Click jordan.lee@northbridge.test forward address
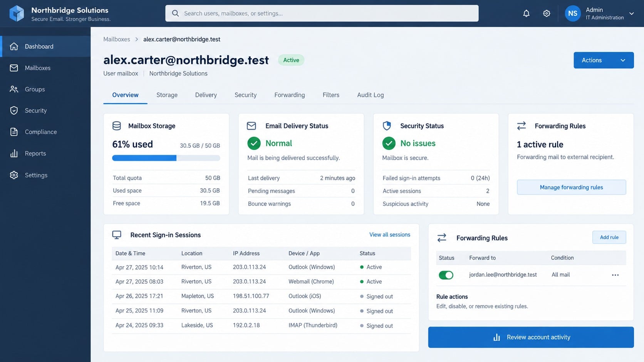The height and width of the screenshot is (362, 644). click(x=503, y=275)
